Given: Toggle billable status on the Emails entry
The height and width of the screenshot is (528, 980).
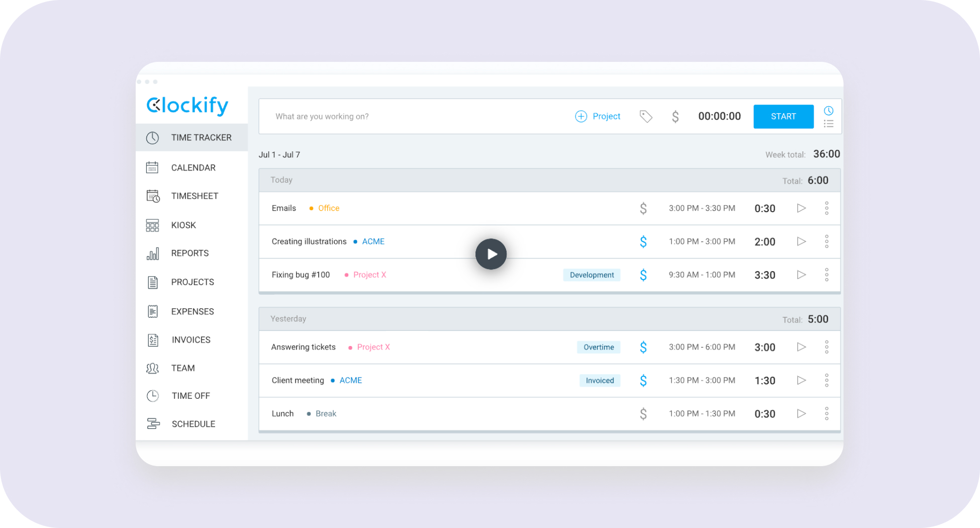Looking at the screenshot, I should tap(643, 208).
